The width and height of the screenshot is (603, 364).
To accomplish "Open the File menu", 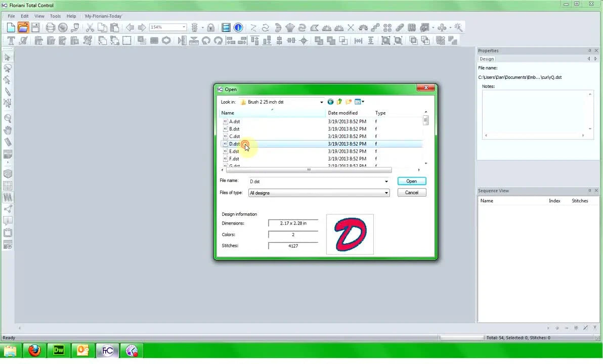I will (11, 16).
